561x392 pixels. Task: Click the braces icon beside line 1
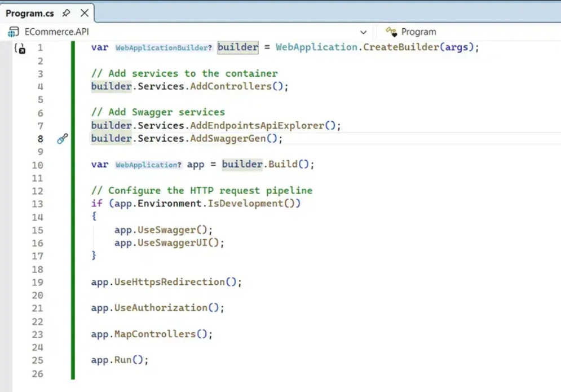tap(20, 48)
